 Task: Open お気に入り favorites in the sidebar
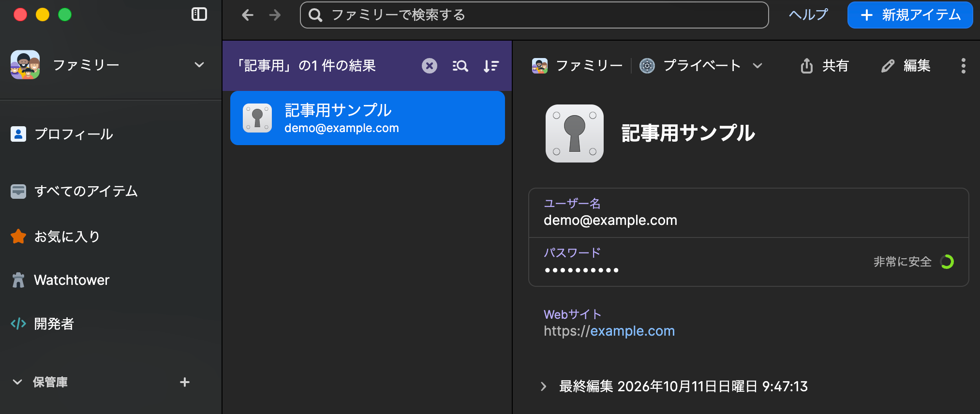[x=55, y=237]
